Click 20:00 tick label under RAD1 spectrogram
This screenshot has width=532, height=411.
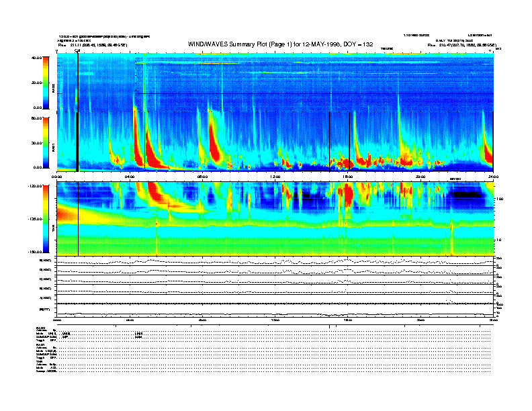pyautogui.click(x=420, y=177)
